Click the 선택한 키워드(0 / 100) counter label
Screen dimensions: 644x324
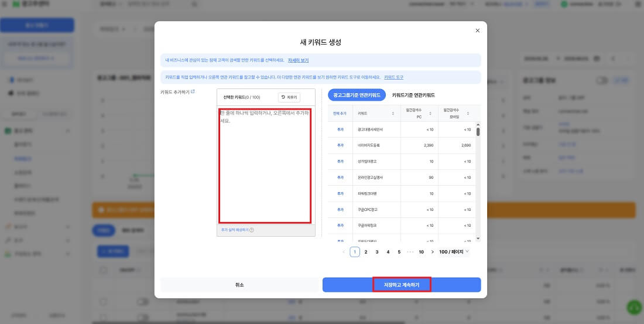tap(241, 97)
